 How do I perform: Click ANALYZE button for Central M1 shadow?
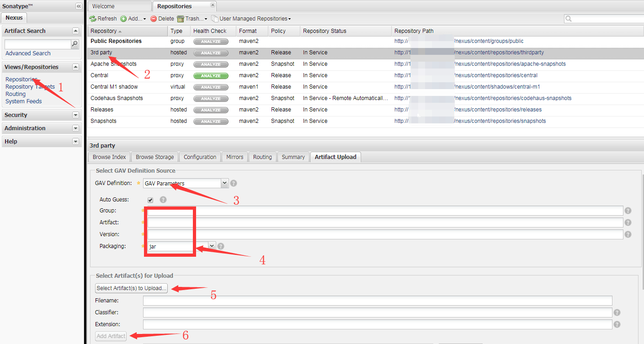click(211, 87)
